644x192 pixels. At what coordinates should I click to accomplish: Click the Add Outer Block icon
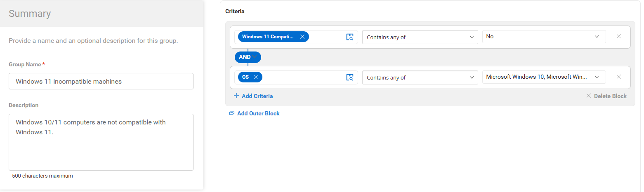232,113
